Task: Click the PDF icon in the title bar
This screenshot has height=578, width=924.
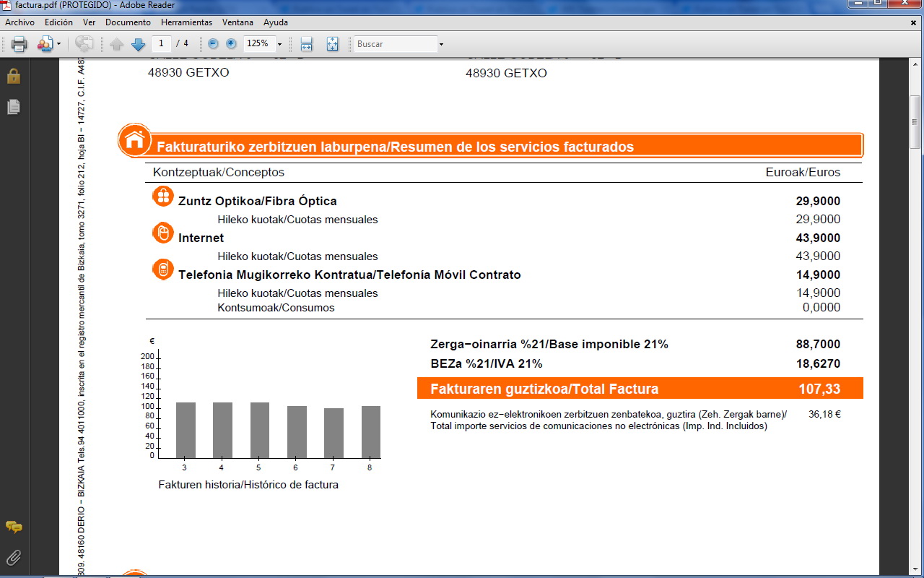Action: (x=7, y=5)
